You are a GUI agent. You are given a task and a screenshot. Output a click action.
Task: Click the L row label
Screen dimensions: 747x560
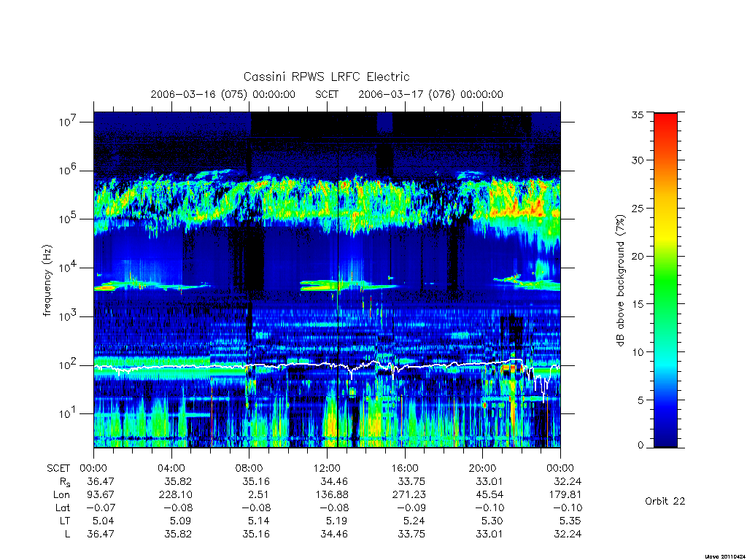67,534
